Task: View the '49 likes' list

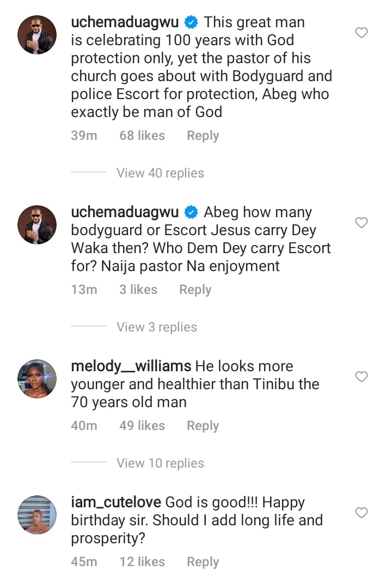Action: tap(142, 426)
